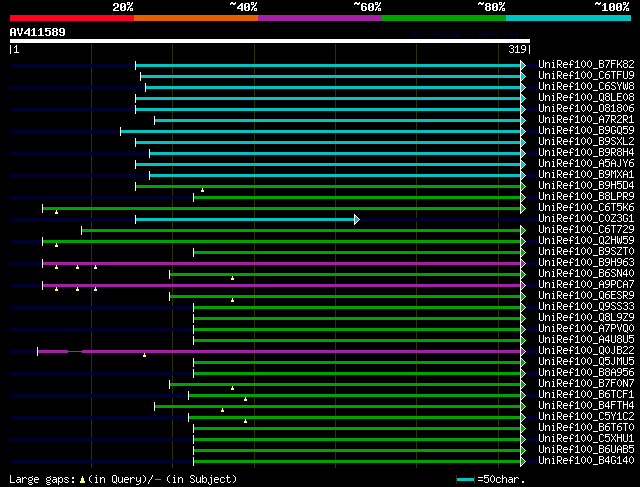Click the purple ~60% identity legend segment

pyautogui.click(x=320, y=18)
